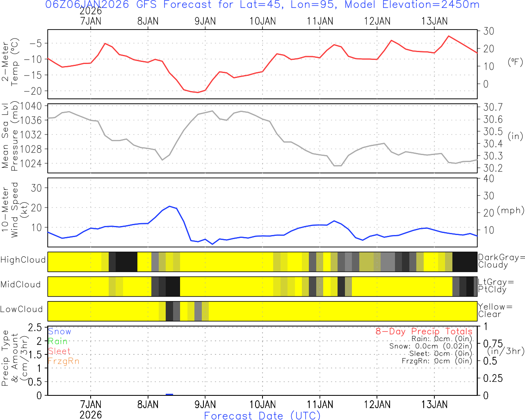Click the Yellow=Clear legend entry

pos(495,310)
